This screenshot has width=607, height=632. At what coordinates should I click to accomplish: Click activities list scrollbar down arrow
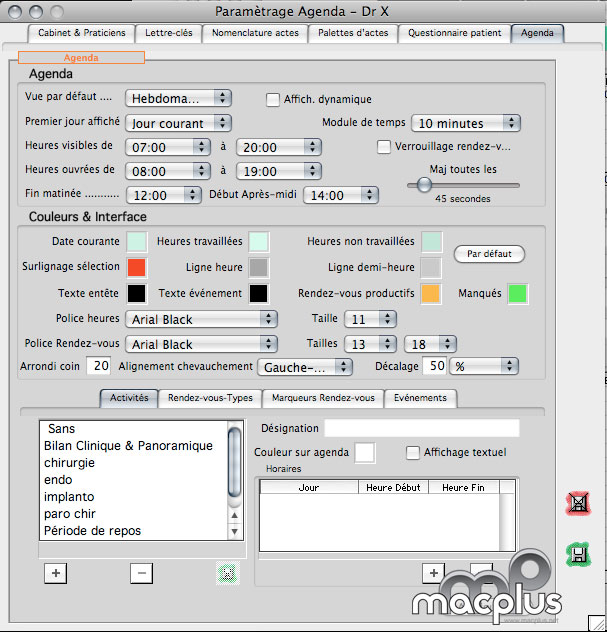(x=234, y=532)
